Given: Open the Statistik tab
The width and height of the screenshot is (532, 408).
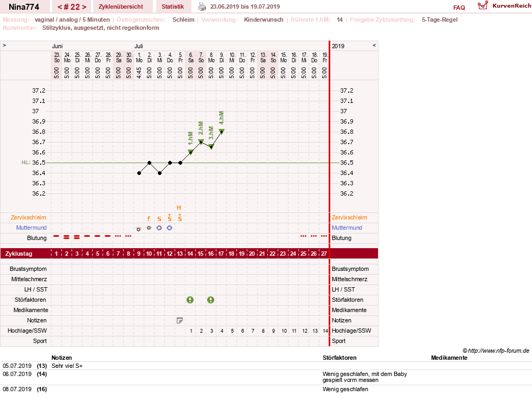Looking at the screenshot, I should click(x=172, y=7).
